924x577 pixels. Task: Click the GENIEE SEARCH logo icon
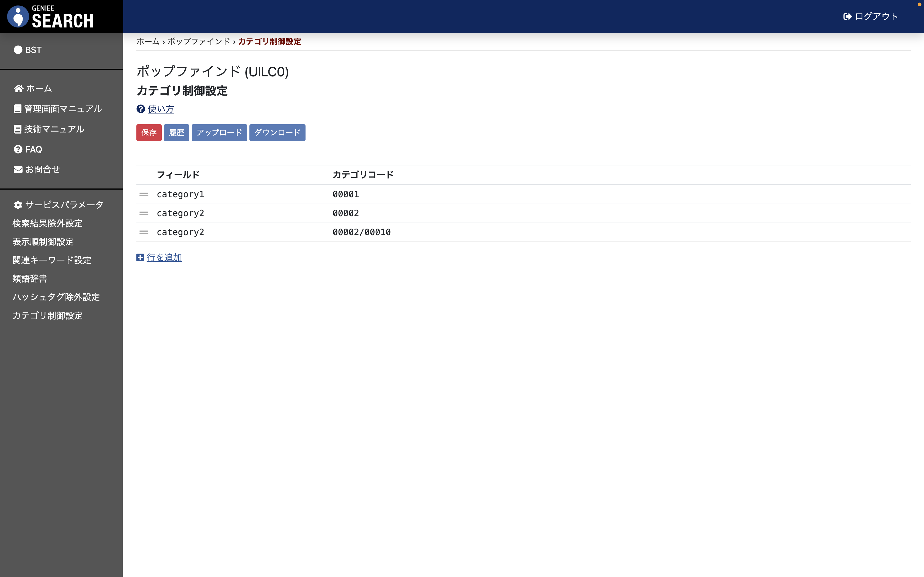(x=18, y=16)
